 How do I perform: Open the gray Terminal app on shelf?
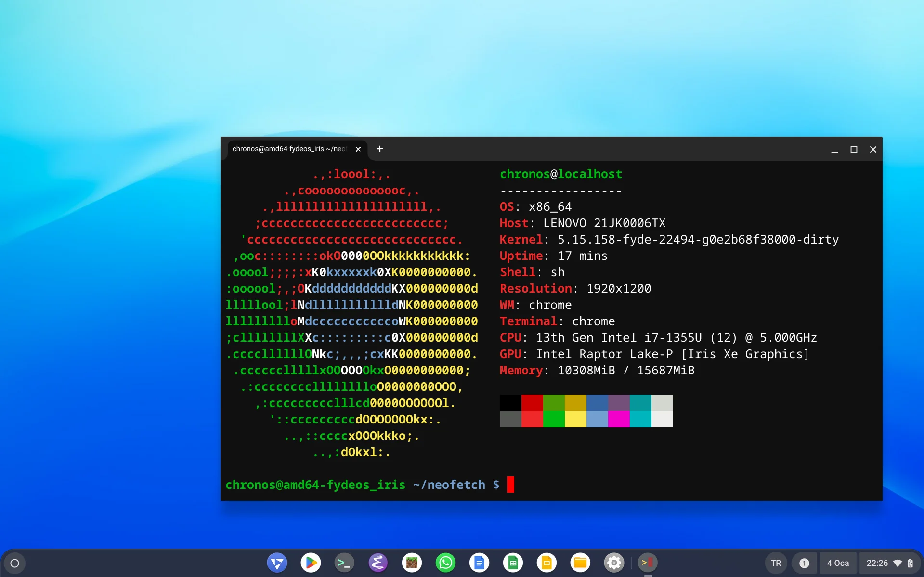click(344, 563)
